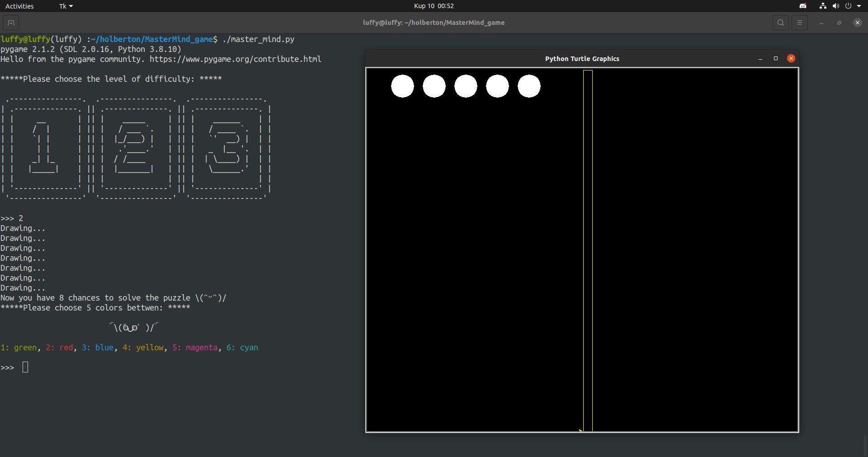The image size is (868, 457).
Task: Click the '4: yellow' color option text
Action: click(143, 348)
